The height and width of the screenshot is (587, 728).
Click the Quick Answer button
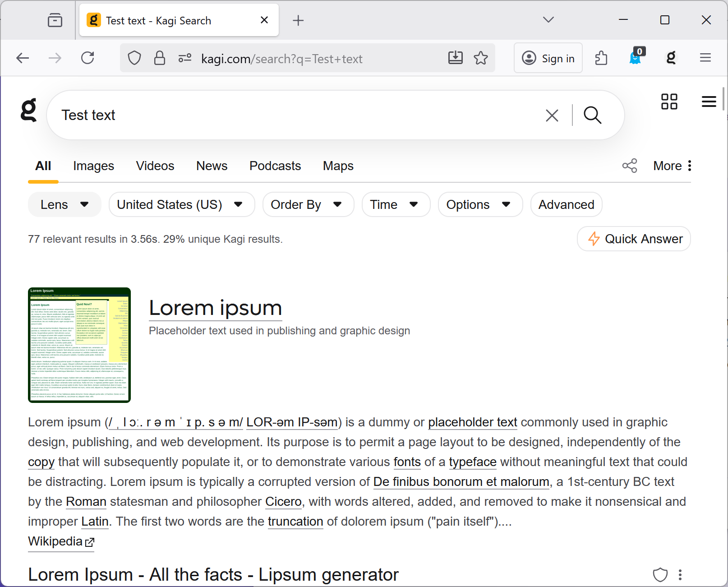[634, 239]
